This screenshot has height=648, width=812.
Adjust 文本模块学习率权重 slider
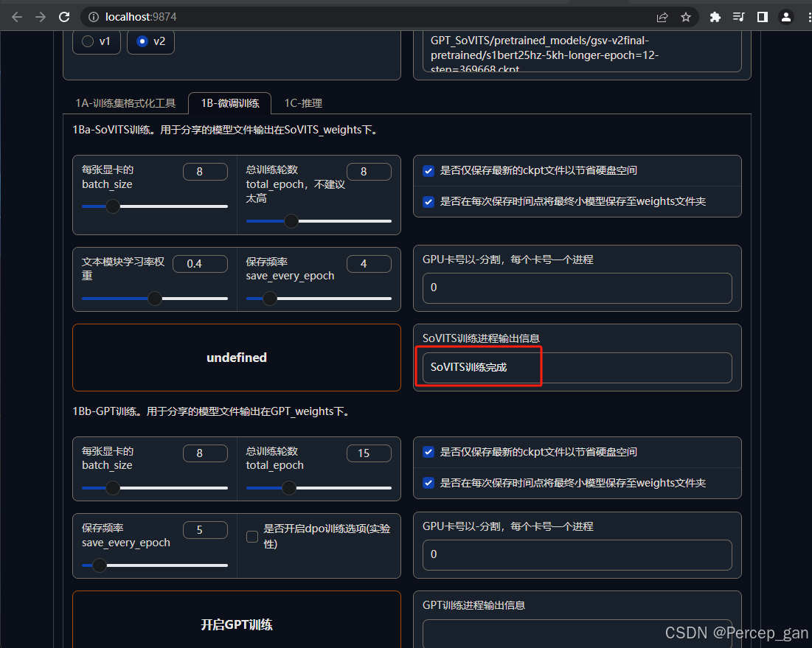(x=155, y=299)
